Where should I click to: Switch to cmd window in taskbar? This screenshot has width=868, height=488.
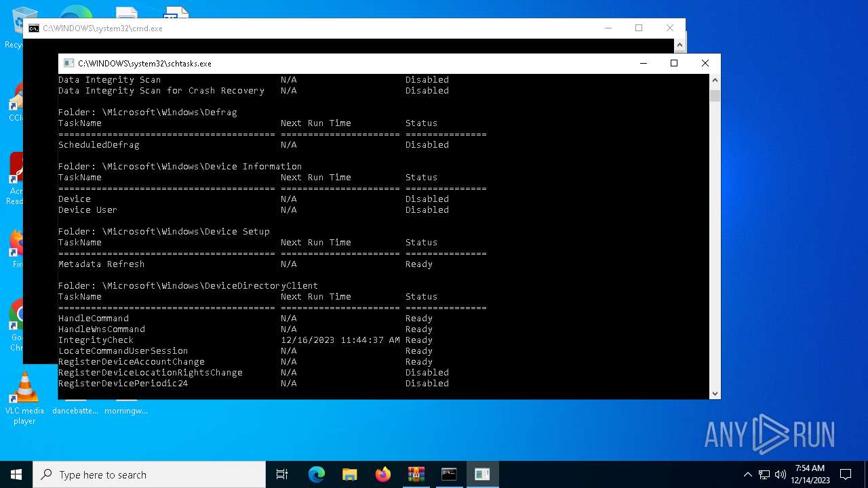point(449,474)
